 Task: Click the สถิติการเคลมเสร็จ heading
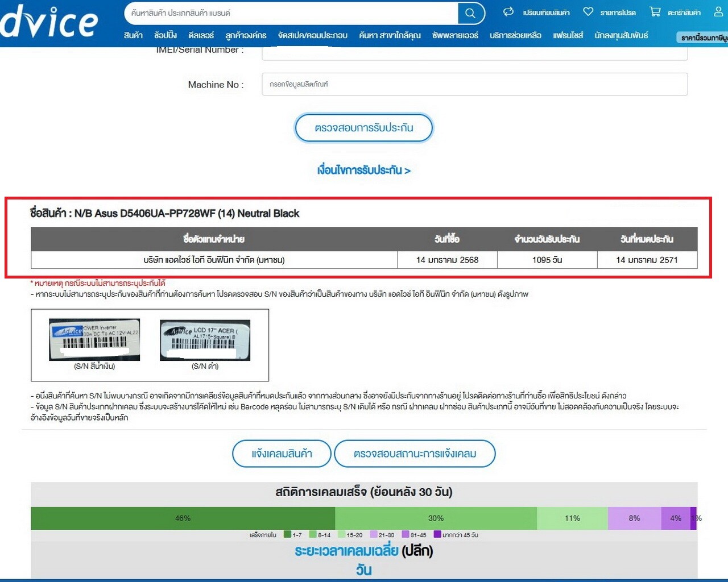[x=364, y=492]
